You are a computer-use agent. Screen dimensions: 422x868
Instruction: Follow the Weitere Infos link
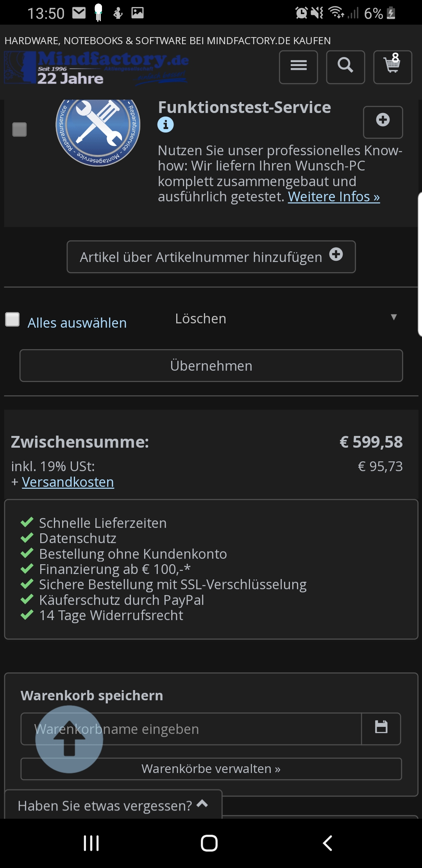[x=334, y=196]
